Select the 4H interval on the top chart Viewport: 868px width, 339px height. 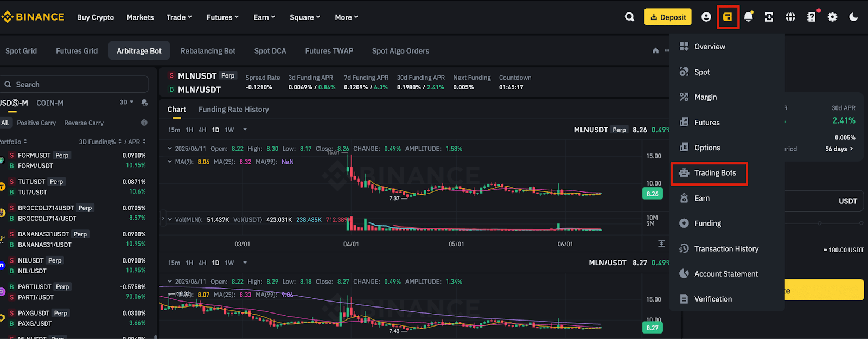pyautogui.click(x=202, y=130)
